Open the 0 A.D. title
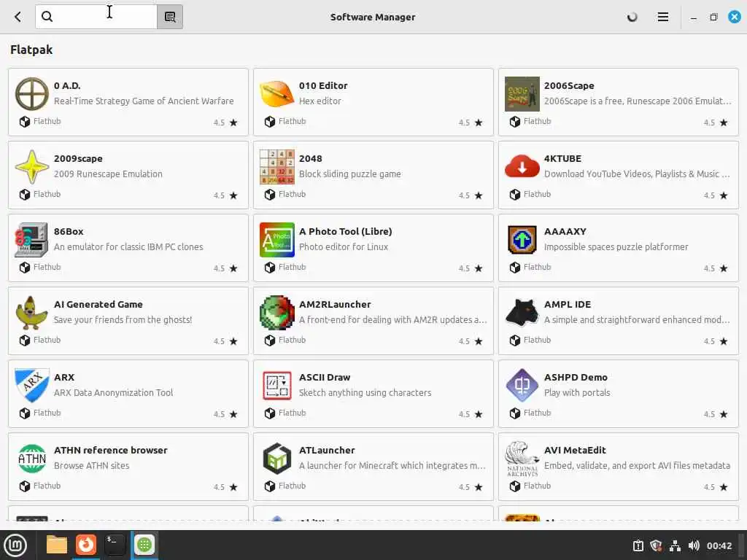This screenshot has width=747, height=560. (x=67, y=86)
